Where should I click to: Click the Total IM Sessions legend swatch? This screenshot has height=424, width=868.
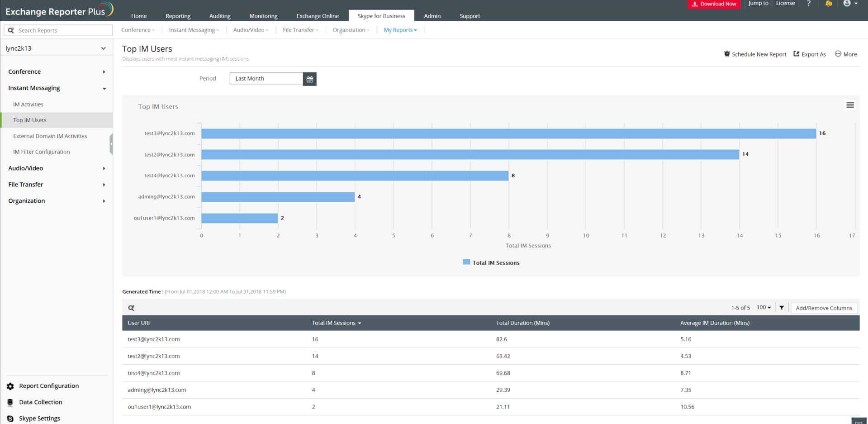tap(466, 262)
